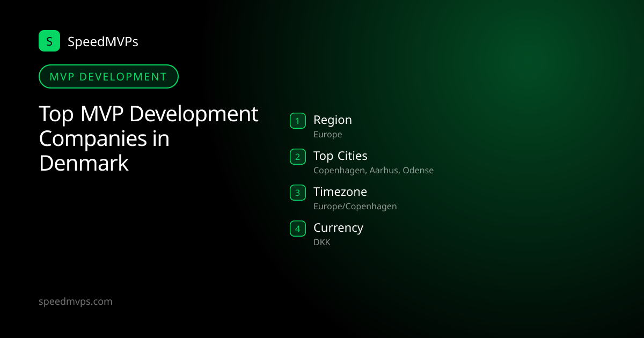
Task: Select the Currency label
Action: (338, 227)
